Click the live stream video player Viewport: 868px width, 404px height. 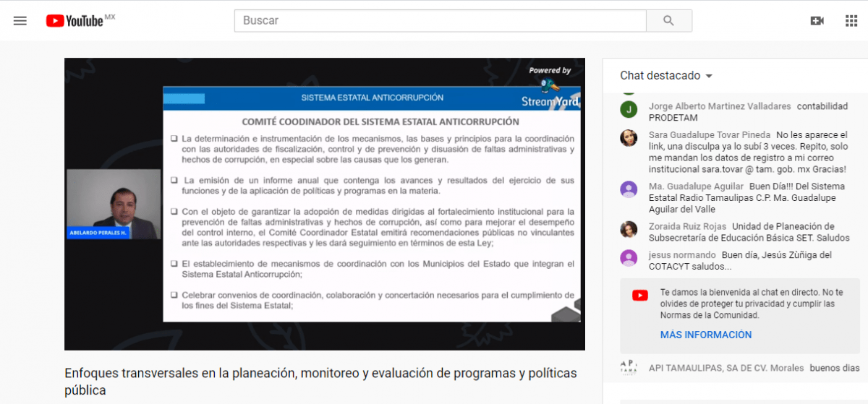click(x=324, y=204)
